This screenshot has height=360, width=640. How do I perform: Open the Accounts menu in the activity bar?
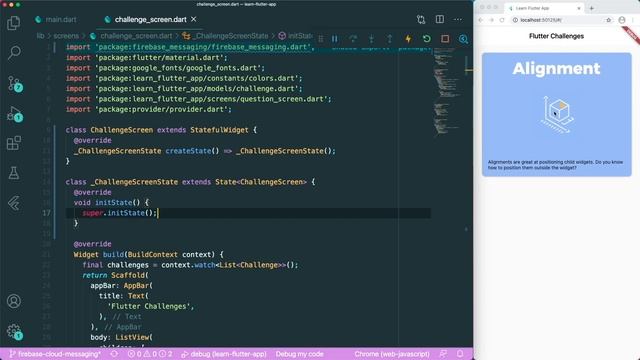click(14, 301)
